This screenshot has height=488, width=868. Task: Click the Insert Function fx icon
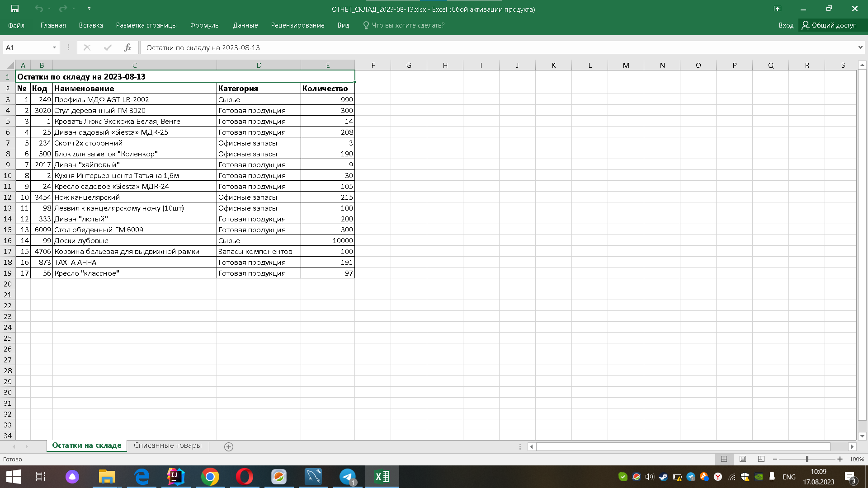pos(127,47)
